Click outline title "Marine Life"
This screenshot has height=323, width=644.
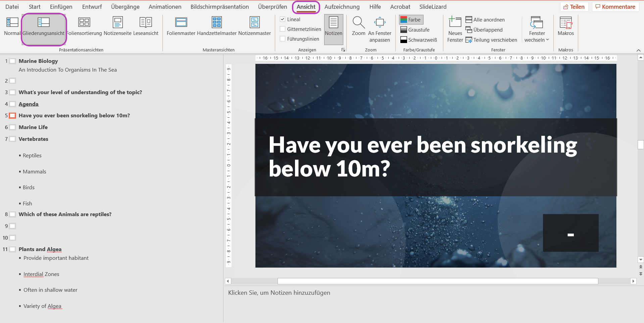pos(33,127)
